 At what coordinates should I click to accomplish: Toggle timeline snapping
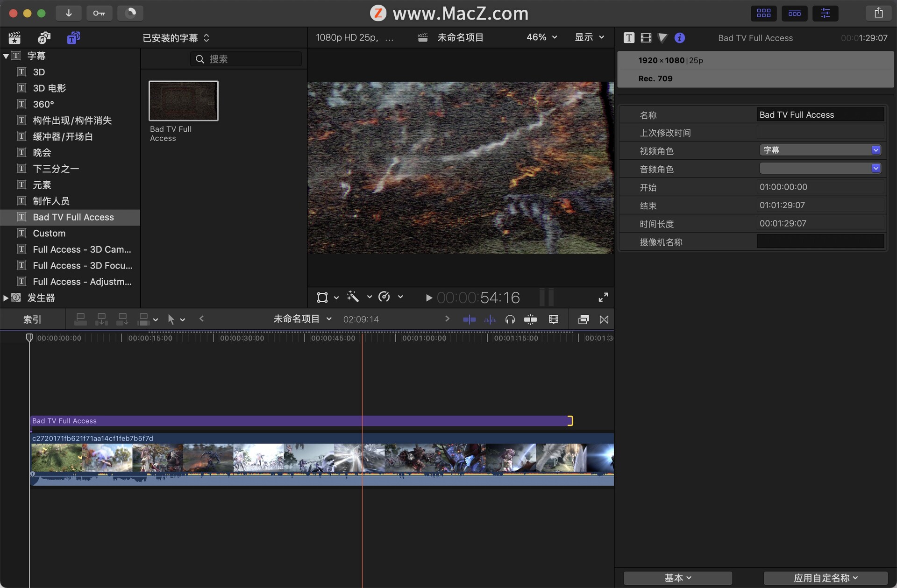click(x=530, y=319)
